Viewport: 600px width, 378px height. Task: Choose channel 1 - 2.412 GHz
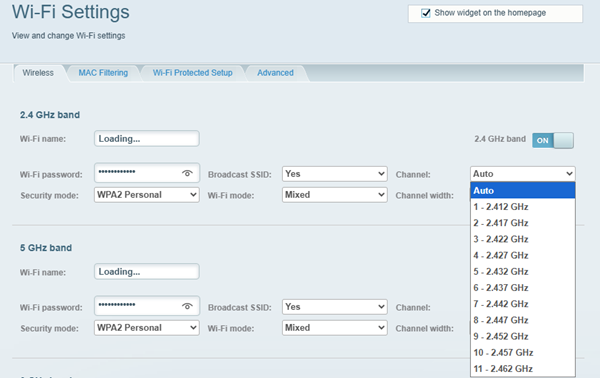pos(522,207)
